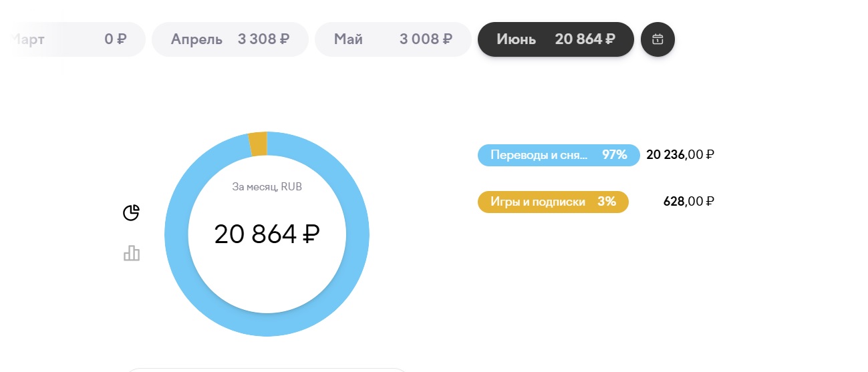Click the 3% share on yellow pill

point(606,202)
